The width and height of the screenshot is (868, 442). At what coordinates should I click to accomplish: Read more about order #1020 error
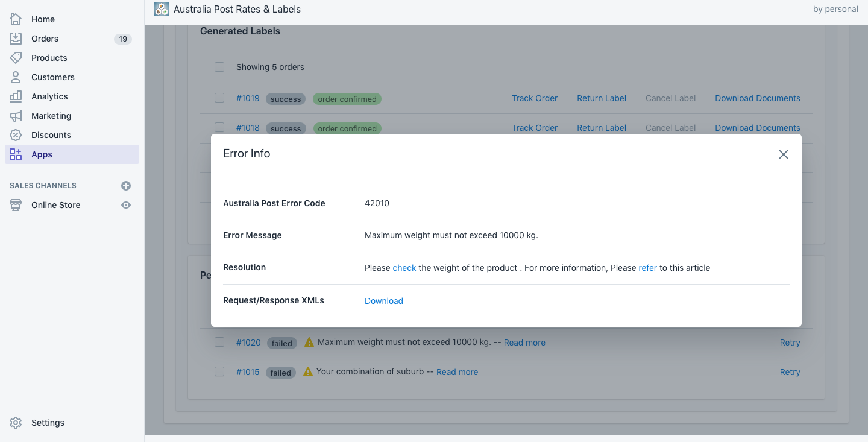click(524, 343)
